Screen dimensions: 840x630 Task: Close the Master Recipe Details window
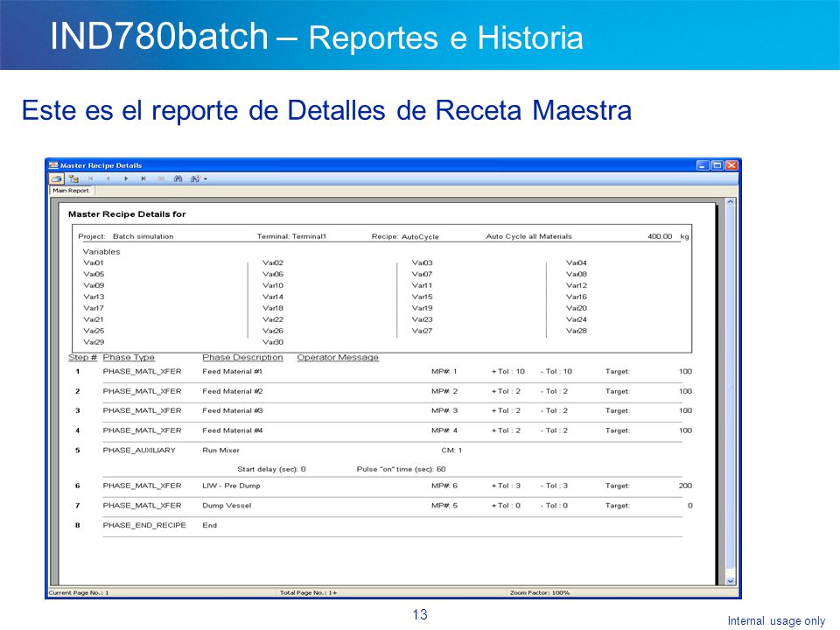[x=731, y=165]
